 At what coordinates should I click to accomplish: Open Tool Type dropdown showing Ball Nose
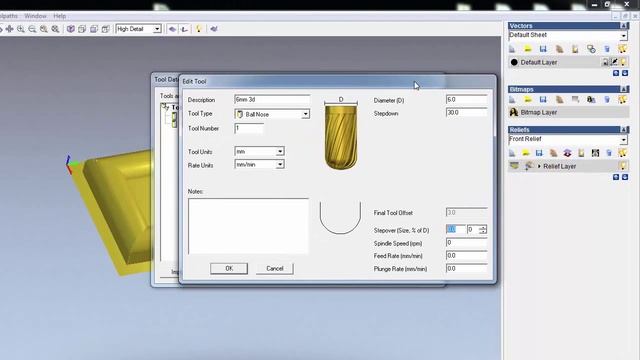pos(305,114)
